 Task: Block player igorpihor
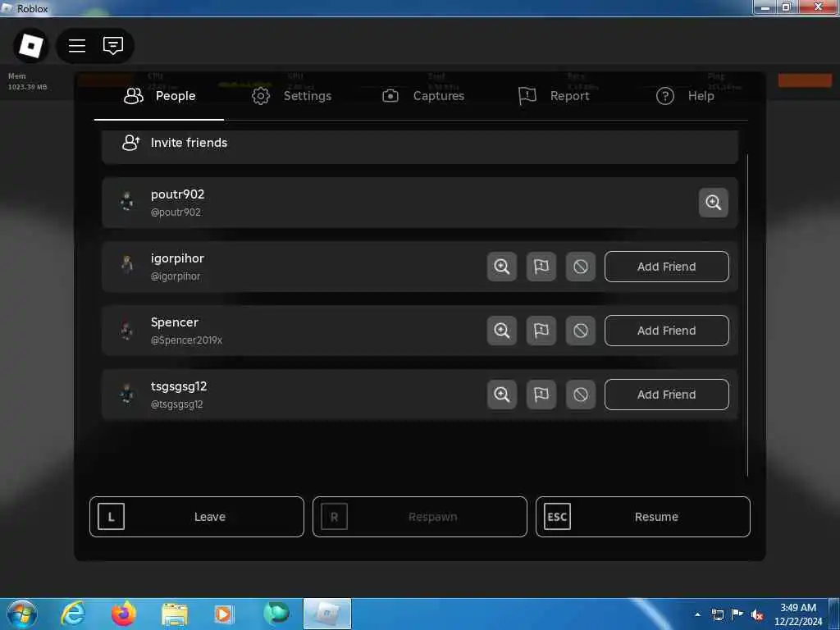[581, 267]
